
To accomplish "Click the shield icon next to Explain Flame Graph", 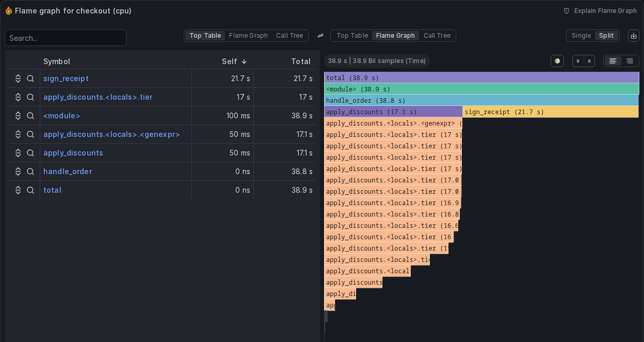I will [567, 11].
